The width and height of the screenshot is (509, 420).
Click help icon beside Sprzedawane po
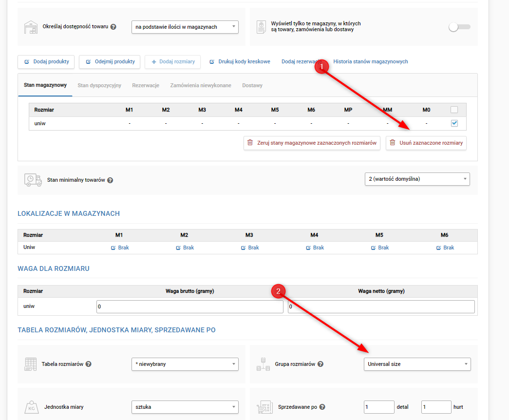pos(322,407)
